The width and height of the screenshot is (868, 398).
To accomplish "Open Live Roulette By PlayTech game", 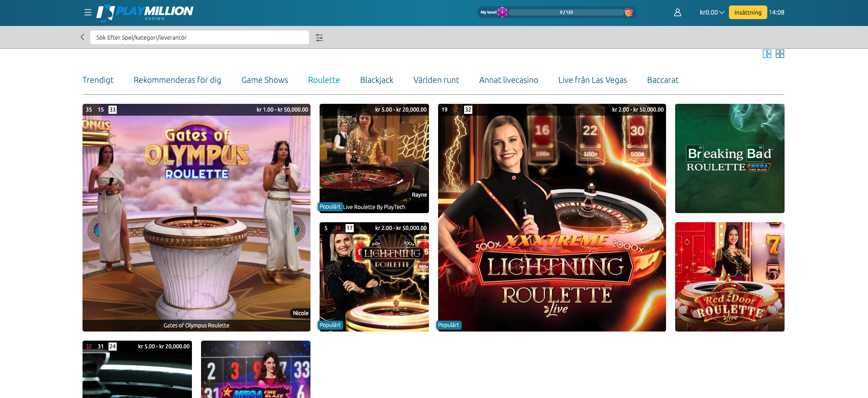I will pyautogui.click(x=374, y=158).
